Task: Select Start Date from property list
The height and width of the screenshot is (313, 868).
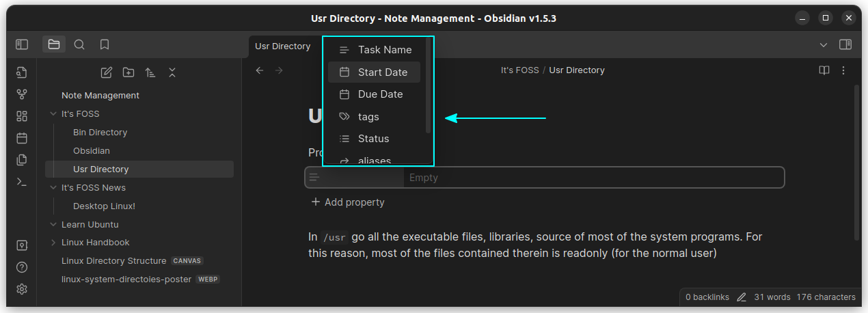Action: (x=374, y=72)
